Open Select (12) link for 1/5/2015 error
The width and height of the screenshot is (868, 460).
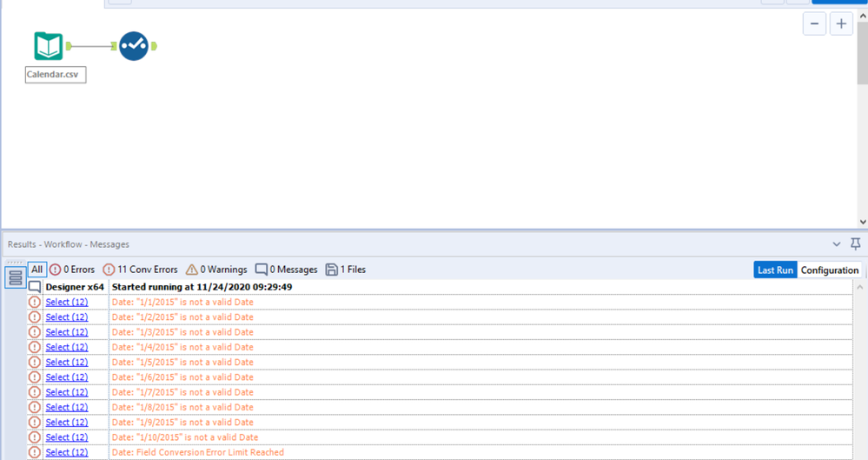(66, 362)
